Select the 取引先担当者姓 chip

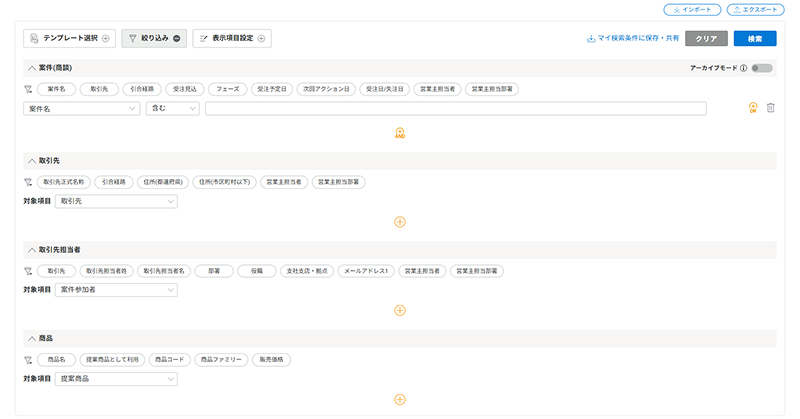pos(107,271)
